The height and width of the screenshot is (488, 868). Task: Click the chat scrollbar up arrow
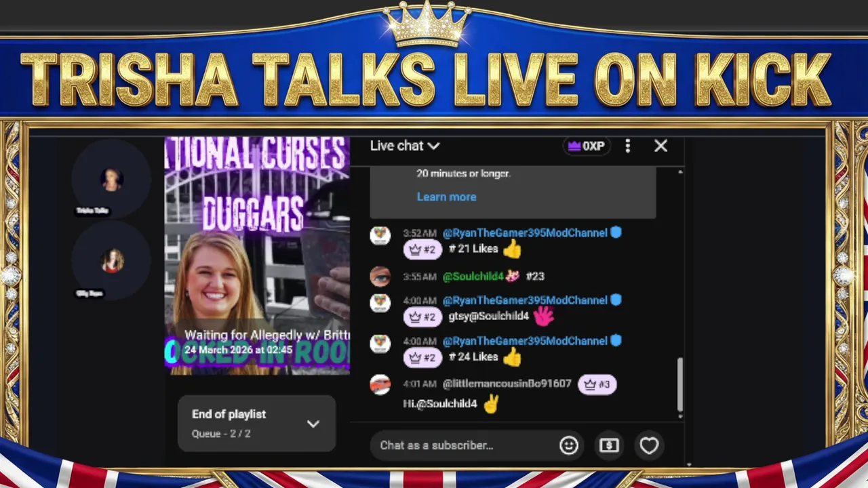point(680,173)
